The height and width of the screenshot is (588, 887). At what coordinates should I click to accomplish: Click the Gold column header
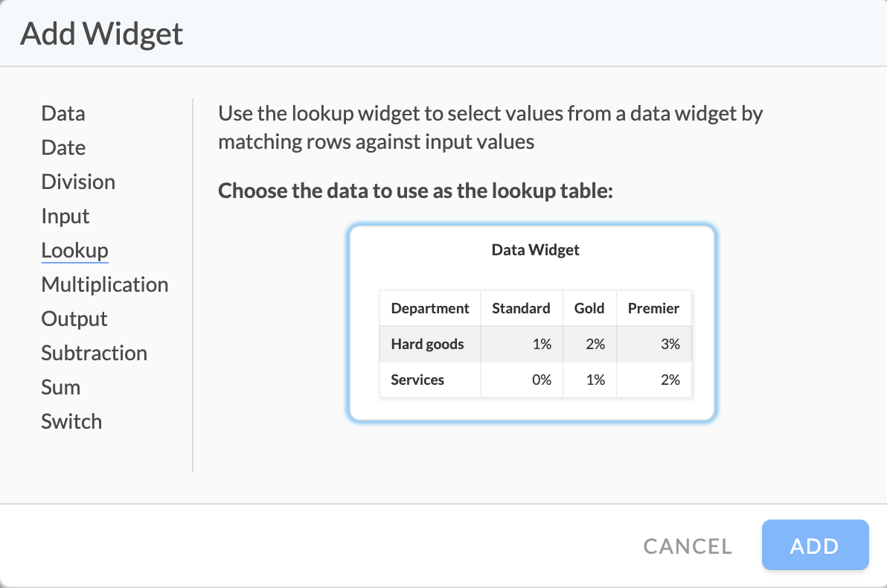pyautogui.click(x=589, y=308)
